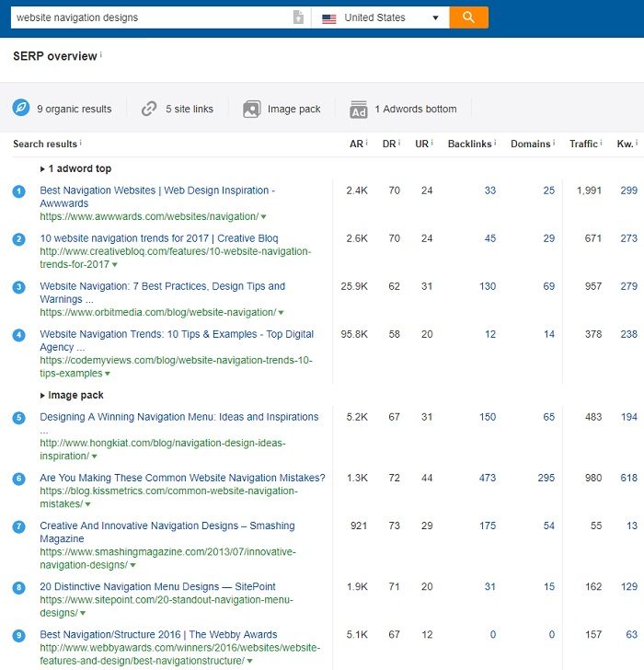This screenshot has width=644, height=670.
Task: Click the organic results leaf icon
Action: [21, 108]
